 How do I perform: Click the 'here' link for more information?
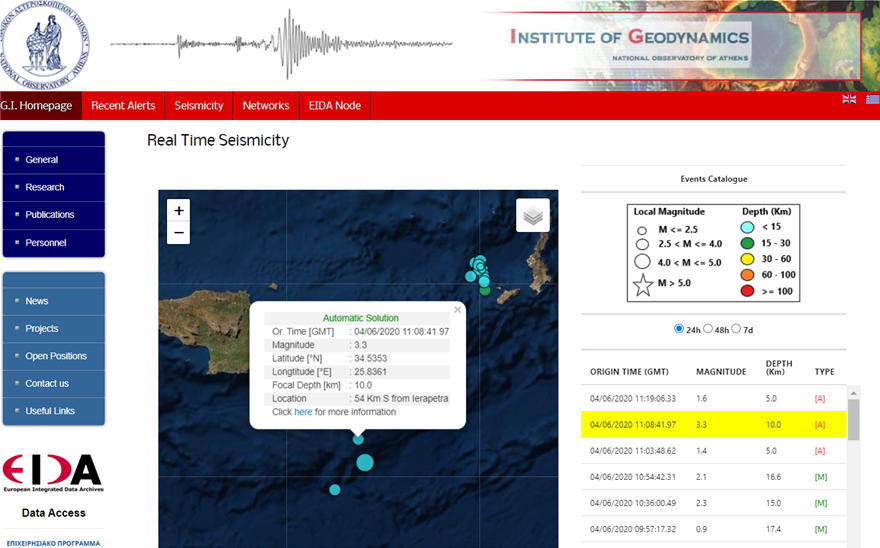303,412
